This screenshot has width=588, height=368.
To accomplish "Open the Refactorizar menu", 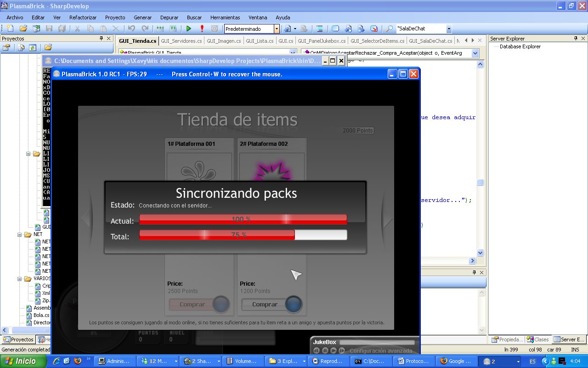I will (83, 17).
